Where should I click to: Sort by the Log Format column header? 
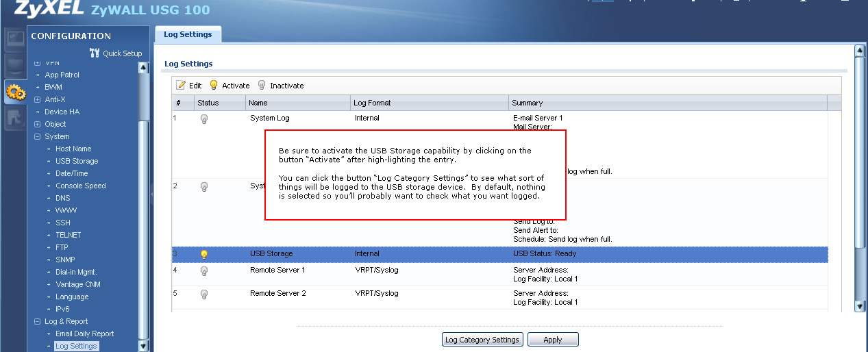tap(430, 103)
